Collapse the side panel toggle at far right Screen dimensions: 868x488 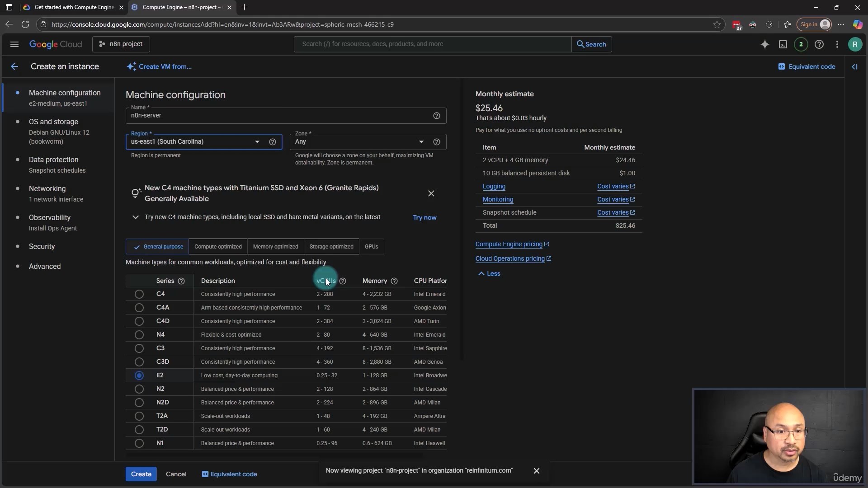(x=854, y=66)
